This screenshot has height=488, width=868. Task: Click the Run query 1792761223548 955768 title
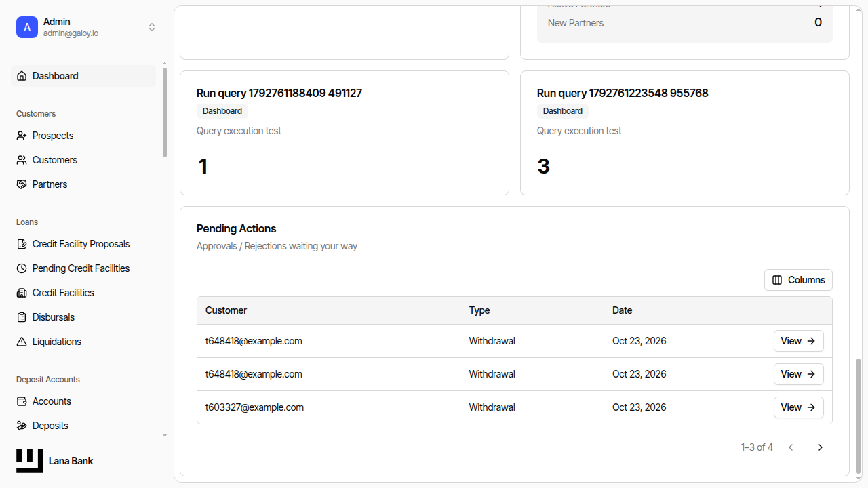click(x=623, y=93)
